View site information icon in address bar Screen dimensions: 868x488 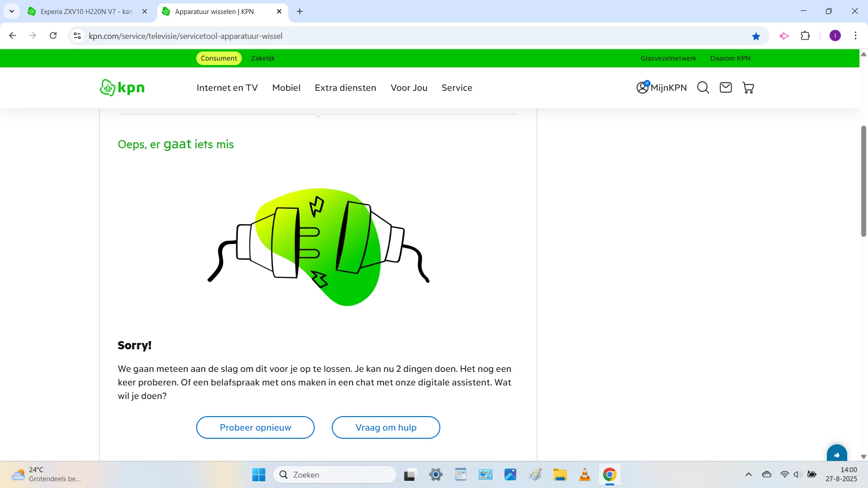(77, 36)
